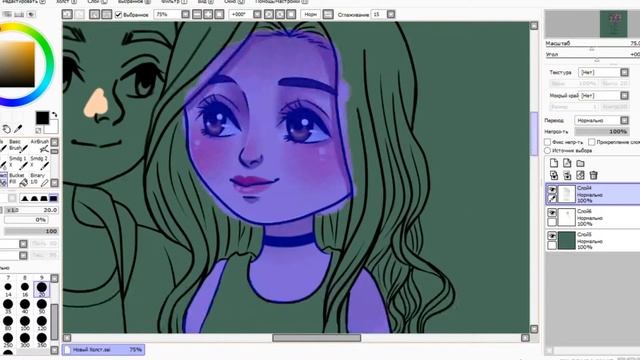Pick brush size 100 preset

click(24, 322)
